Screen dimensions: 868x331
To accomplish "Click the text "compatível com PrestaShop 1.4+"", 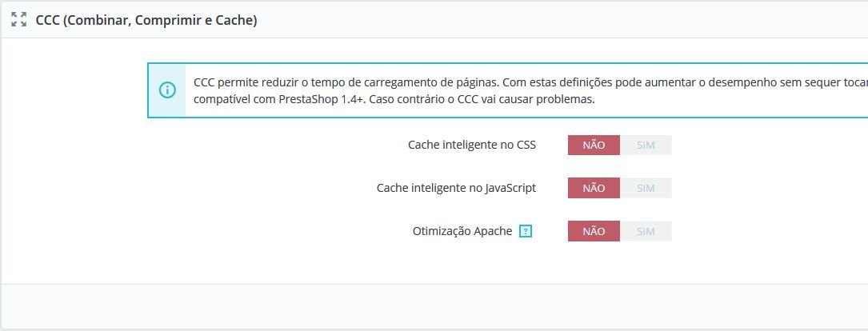I will 277,100.
